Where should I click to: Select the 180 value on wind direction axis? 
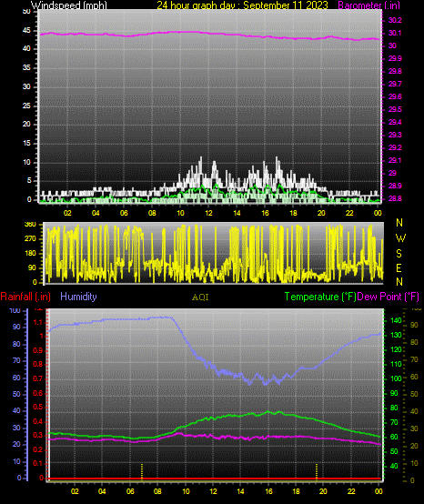[30, 253]
